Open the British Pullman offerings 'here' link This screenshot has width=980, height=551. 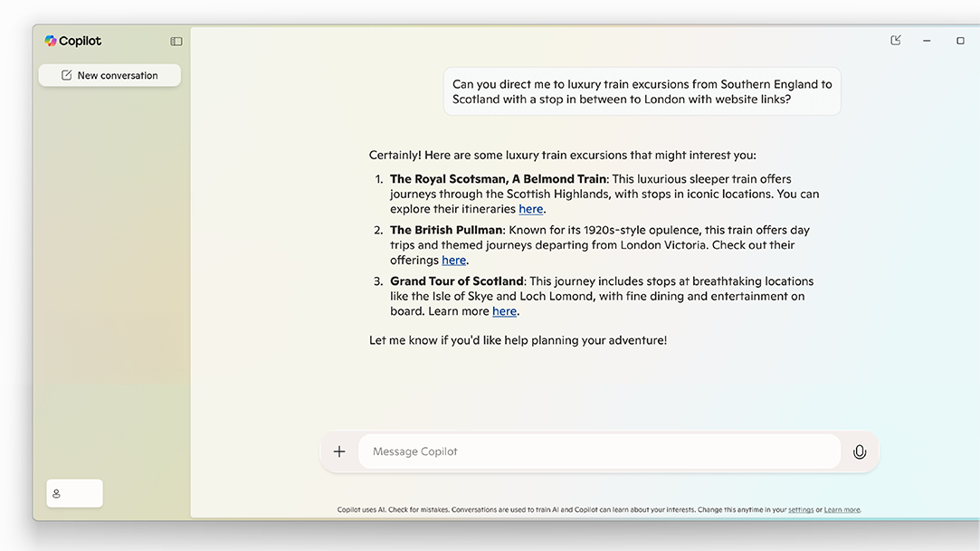point(454,261)
